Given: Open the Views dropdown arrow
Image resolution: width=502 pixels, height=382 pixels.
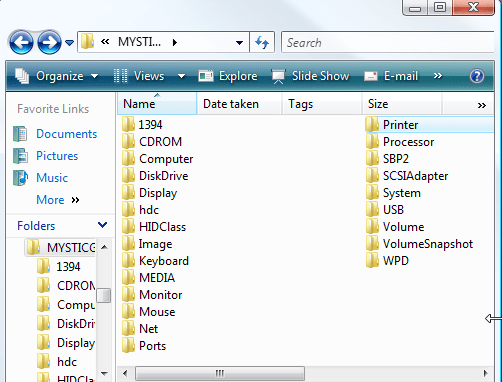Looking at the screenshot, I should pyautogui.click(x=181, y=76).
